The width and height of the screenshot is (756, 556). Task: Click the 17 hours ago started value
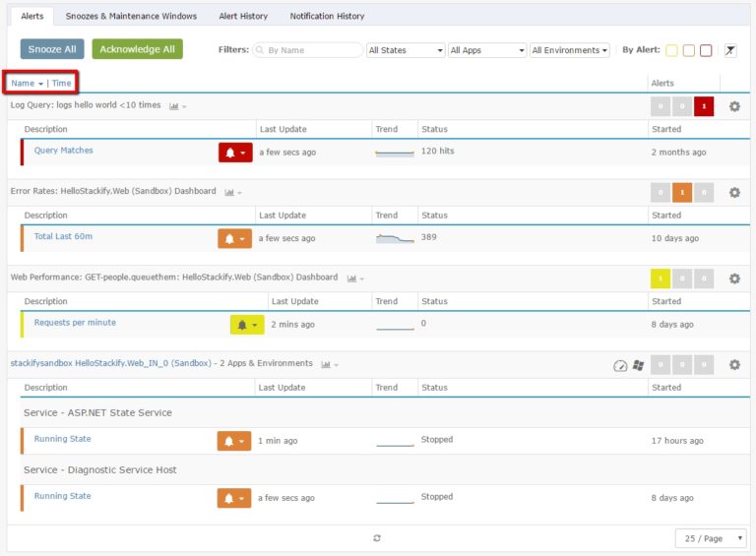click(677, 440)
